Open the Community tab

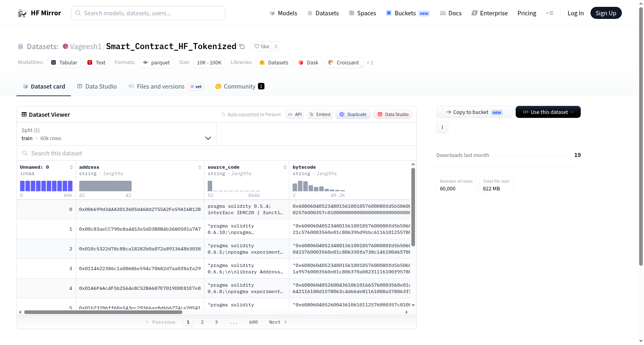pyautogui.click(x=239, y=86)
